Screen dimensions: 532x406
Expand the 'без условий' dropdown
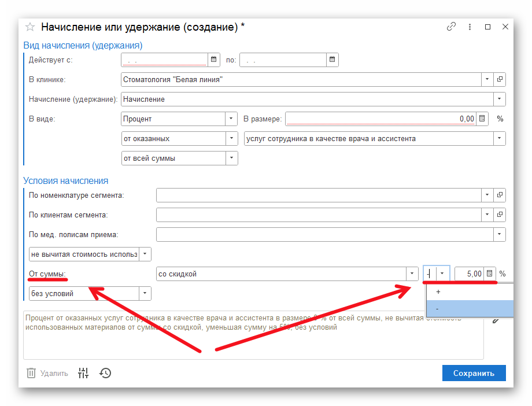pos(145,293)
